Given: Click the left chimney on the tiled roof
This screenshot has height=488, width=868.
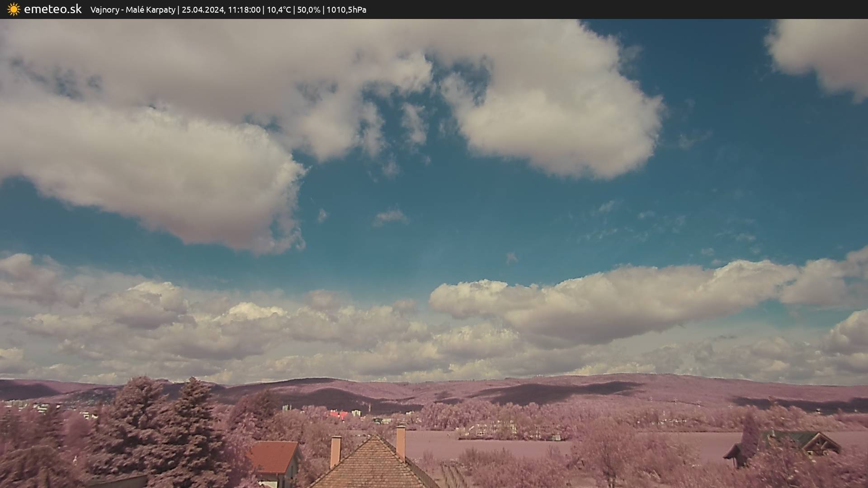Looking at the screenshot, I should coord(335,451).
